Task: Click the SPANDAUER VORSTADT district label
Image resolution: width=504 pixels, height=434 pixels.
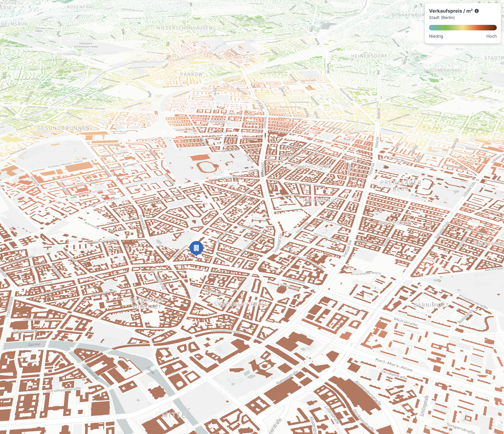Action: point(147,304)
